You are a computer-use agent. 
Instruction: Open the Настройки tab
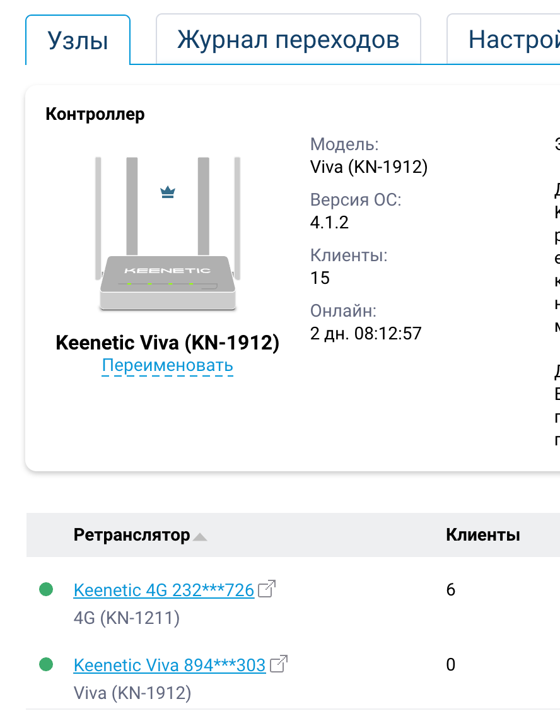(x=504, y=39)
